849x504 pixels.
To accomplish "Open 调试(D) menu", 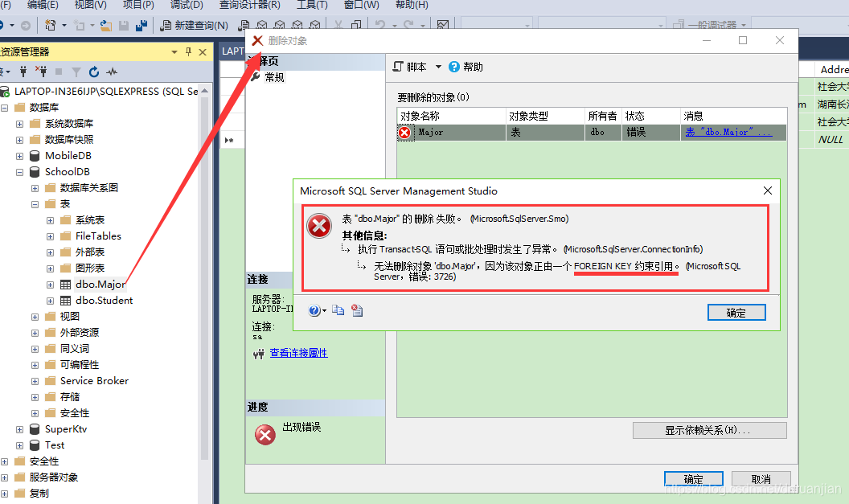I will click(187, 5).
